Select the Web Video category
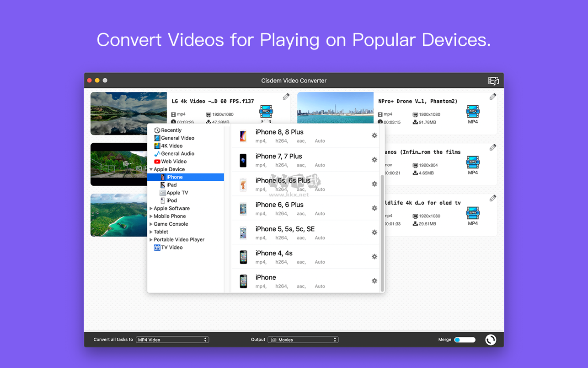Screen dimensions: 588x368 [x=173, y=162]
